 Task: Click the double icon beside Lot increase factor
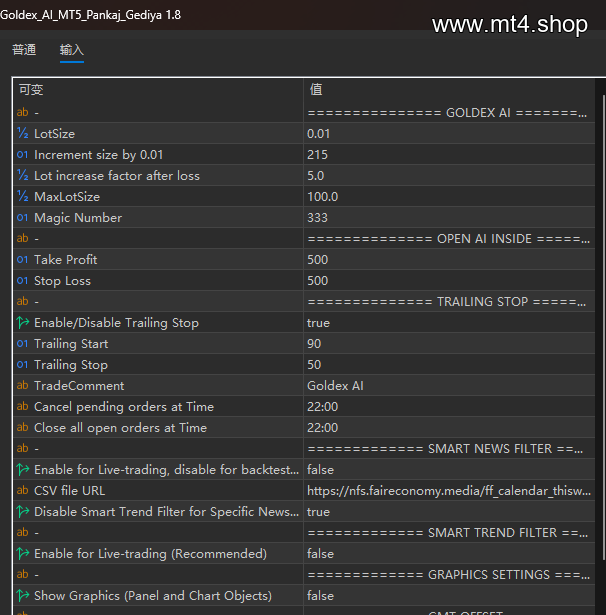(22, 175)
